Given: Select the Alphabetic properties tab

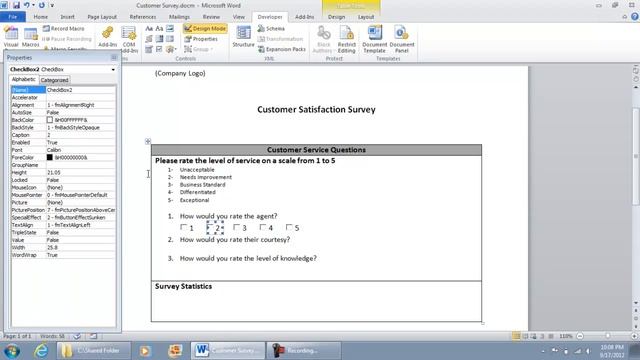Looking at the screenshot, I should (24, 79).
